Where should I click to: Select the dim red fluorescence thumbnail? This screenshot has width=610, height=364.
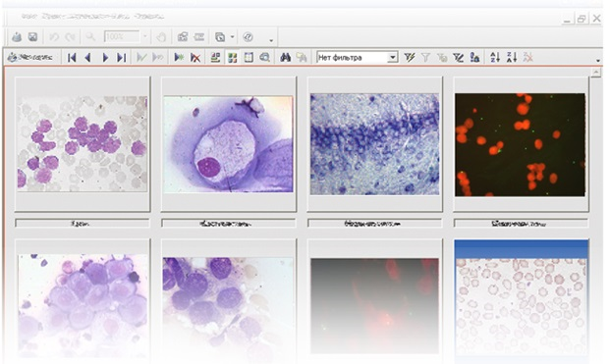coord(374,301)
